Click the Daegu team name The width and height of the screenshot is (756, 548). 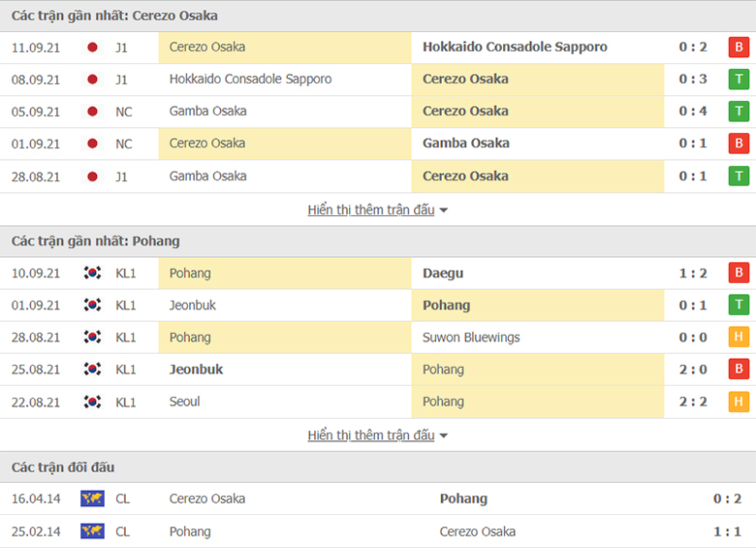[443, 274]
